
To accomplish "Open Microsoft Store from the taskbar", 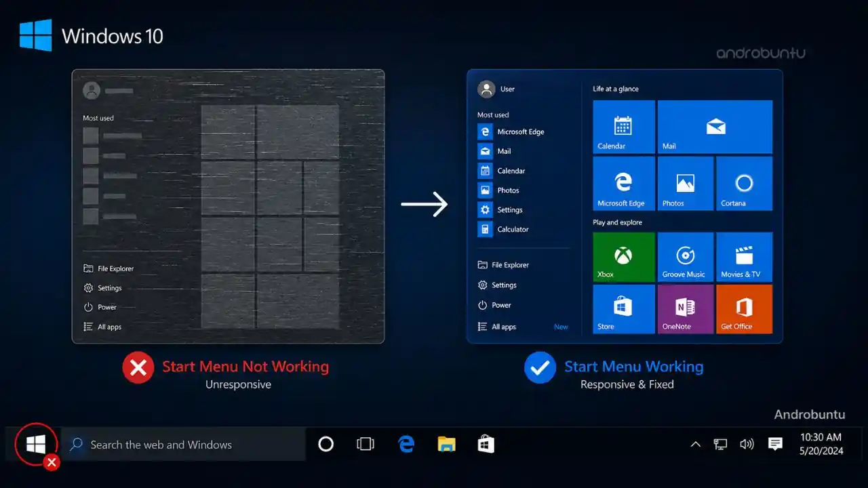I will click(486, 444).
